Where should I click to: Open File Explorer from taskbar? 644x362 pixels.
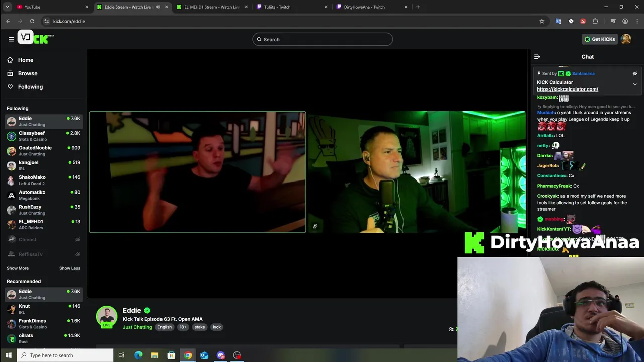(155, 355)
